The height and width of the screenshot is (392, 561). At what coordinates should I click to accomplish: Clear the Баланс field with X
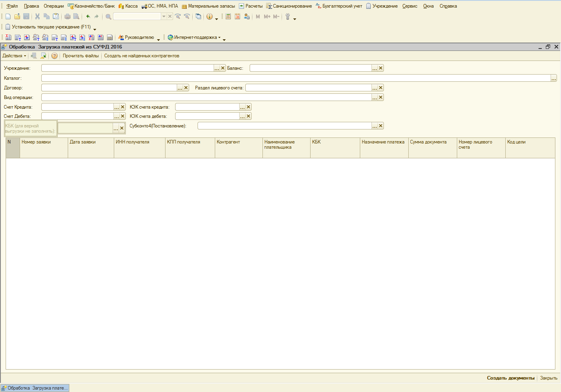[381, 68]
